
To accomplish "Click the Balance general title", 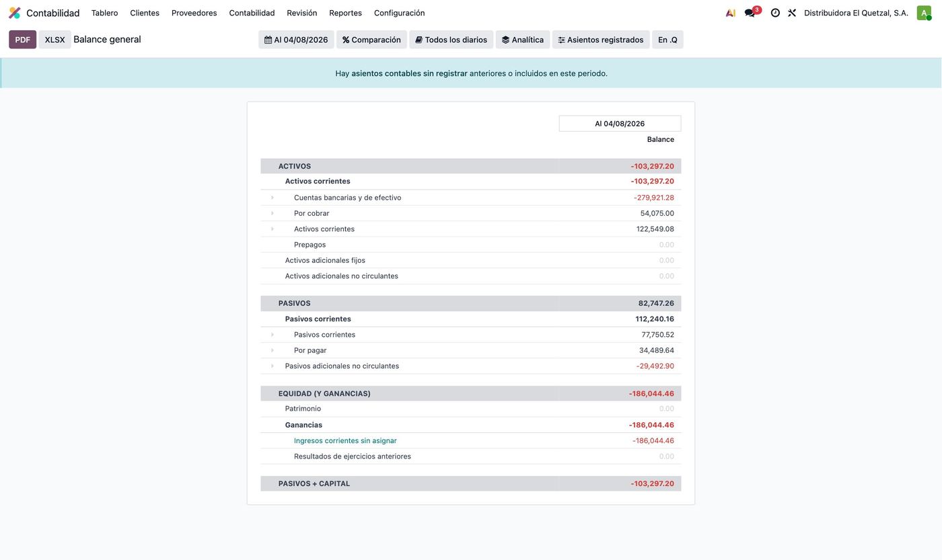I will tap(107, 40).
